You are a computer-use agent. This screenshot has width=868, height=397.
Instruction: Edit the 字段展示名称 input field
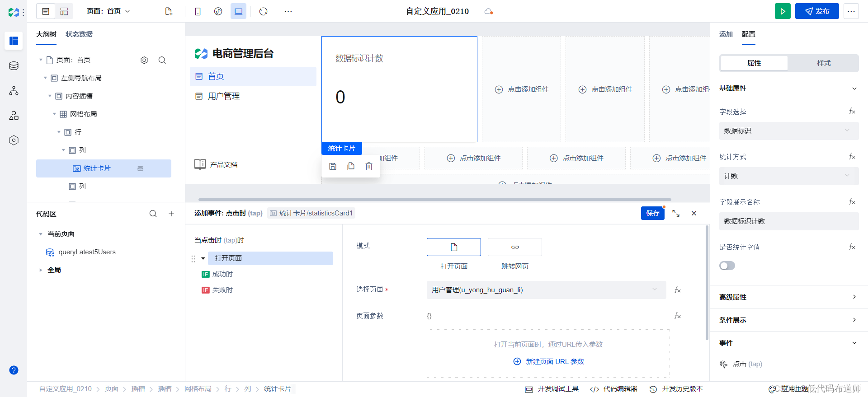click(789, 221)
